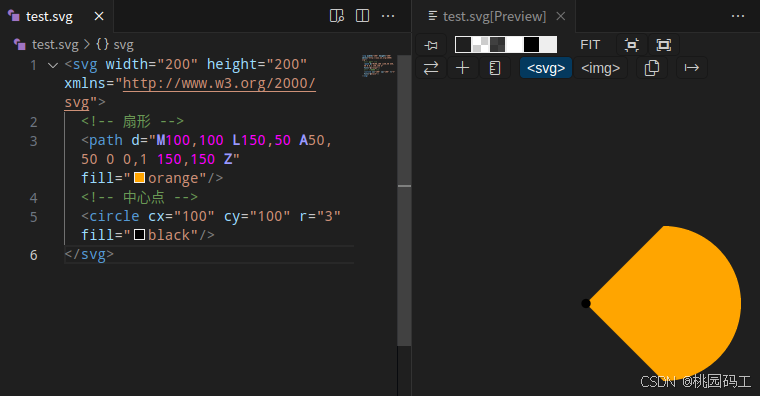Toggle the ruler icon in preview toolbar

[x=495, y=68]
